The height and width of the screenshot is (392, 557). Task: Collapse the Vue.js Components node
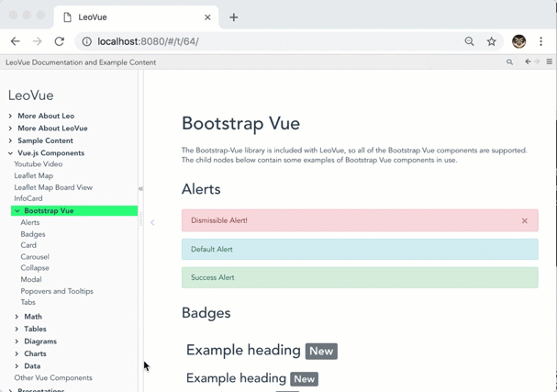(10, 153)
